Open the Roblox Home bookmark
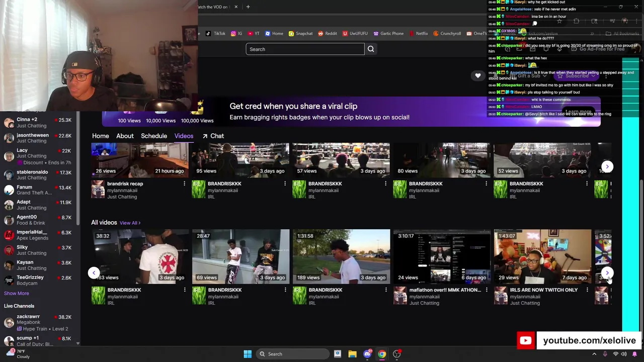The height and width of the screenshot is (362, 644). coord(274,34)
